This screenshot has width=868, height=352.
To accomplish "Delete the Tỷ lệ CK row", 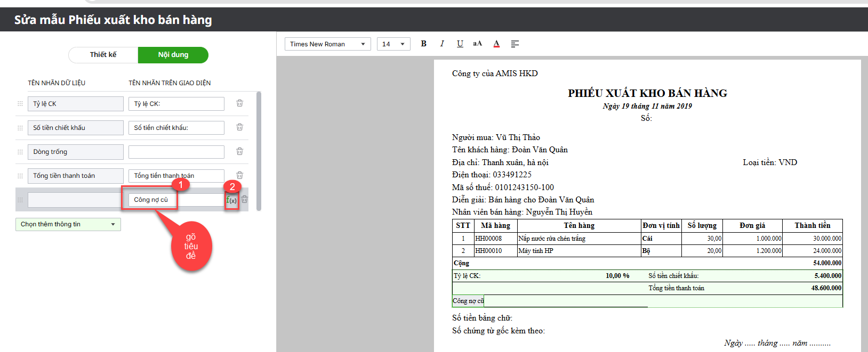I will (x=240, y=103).
